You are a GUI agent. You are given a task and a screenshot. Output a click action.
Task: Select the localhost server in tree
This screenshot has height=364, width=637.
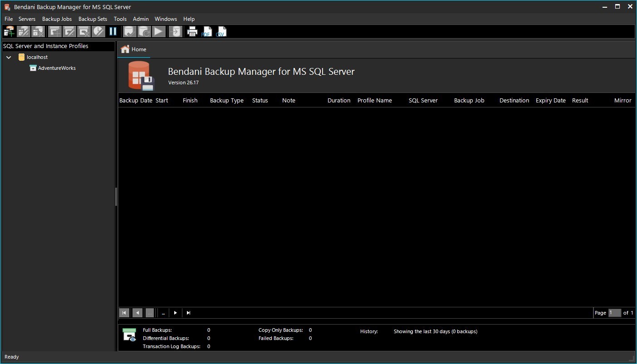click(x=37, y=57)
